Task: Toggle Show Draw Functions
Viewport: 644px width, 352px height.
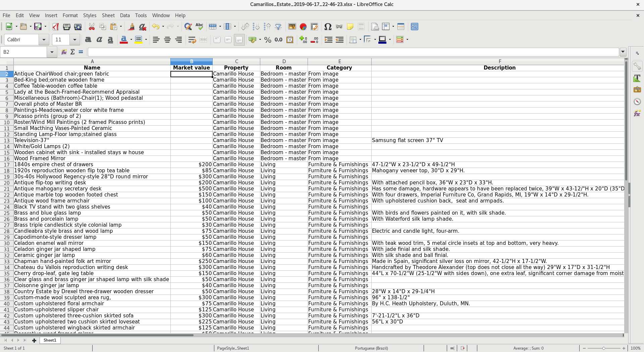Action: coord(415,27)
